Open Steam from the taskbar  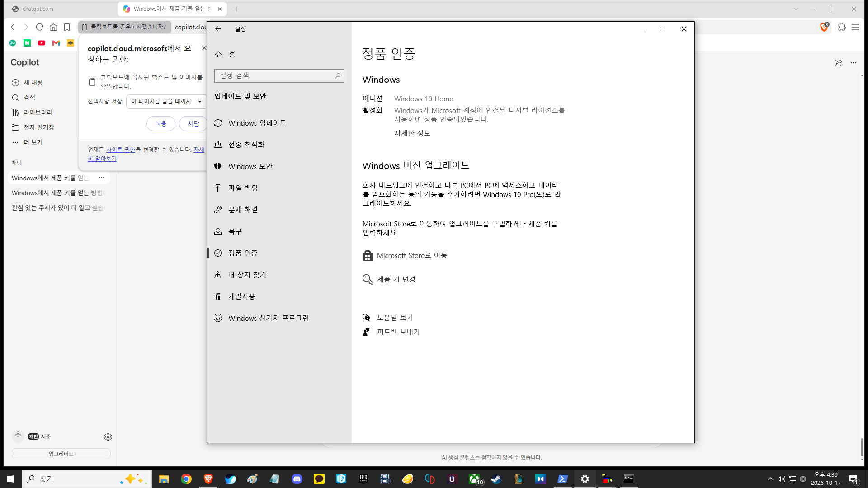coord(496,479)
